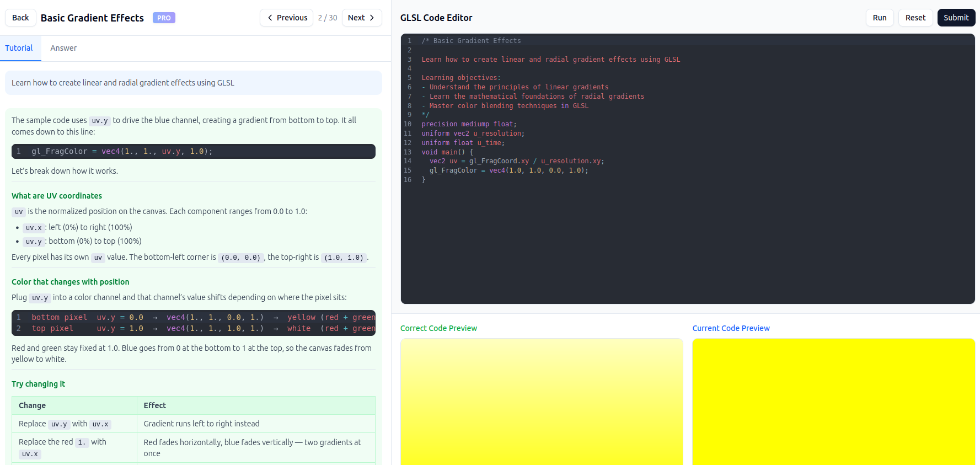The height and width of the screenshot is (465, 980).
Task: Go to the Previous lesson
Action: [286, 18]
